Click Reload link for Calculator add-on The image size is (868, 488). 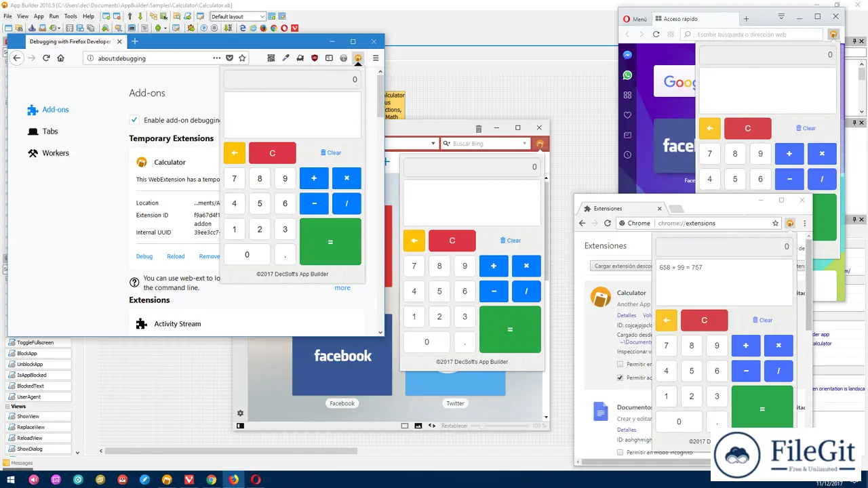coord(176,256)
